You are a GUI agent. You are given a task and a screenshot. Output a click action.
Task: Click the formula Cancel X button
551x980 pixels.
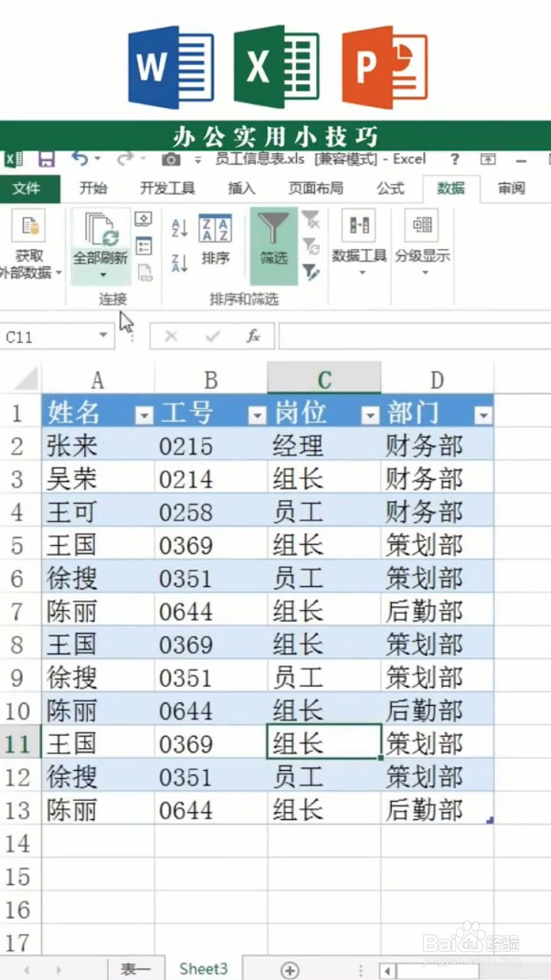(x=171, y=336)
